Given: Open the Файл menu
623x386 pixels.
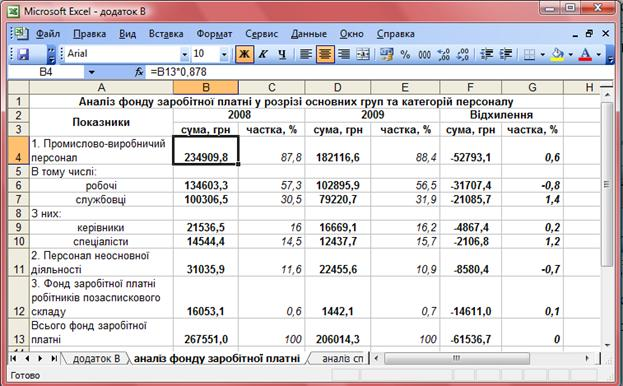Looking at the screenshot, I should (48, 34).
